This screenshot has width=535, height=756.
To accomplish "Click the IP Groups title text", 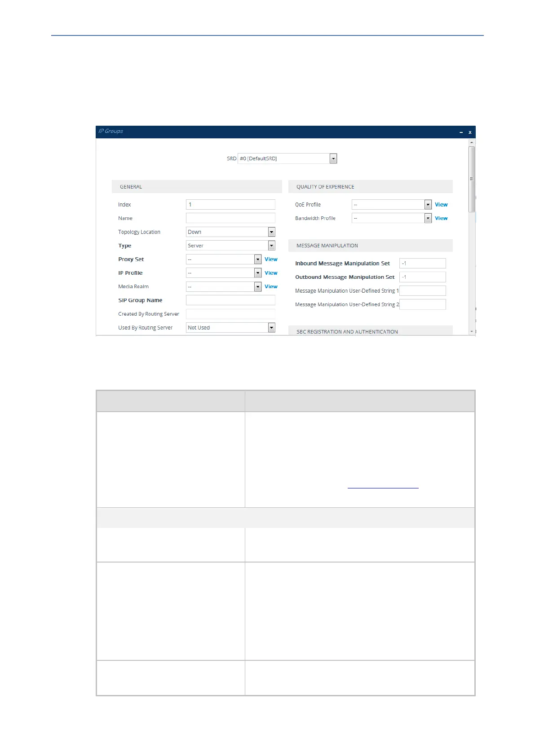I will [x=111, y=131].
